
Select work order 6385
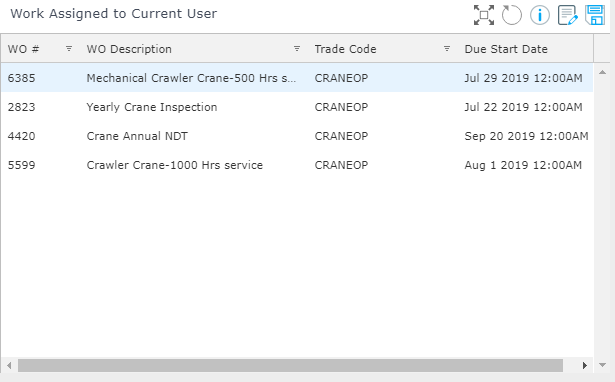coord(22,78)
